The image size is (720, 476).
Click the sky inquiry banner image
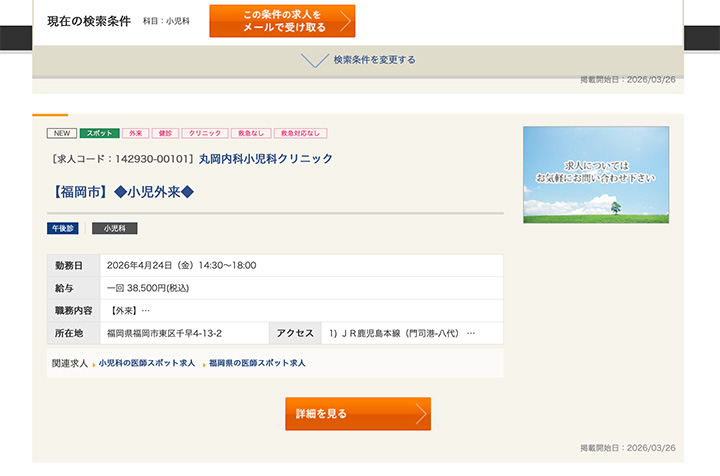[595, 174]
